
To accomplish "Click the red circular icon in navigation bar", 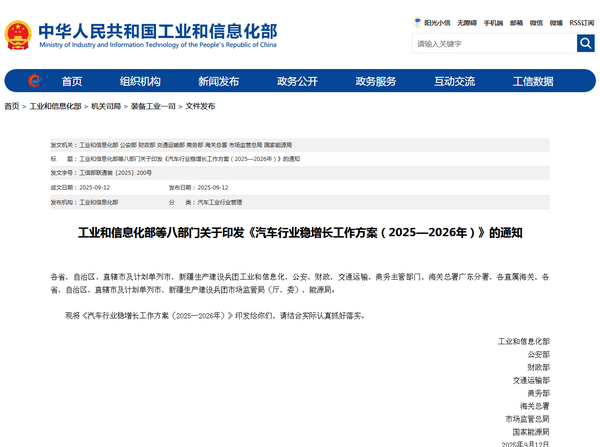I will click(34, 81).
